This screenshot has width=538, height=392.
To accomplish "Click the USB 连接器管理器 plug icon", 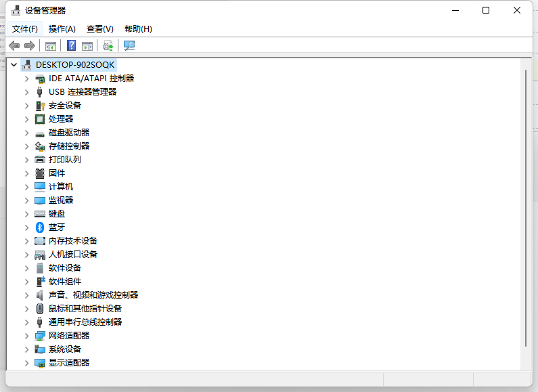I will tap(40, 92).
